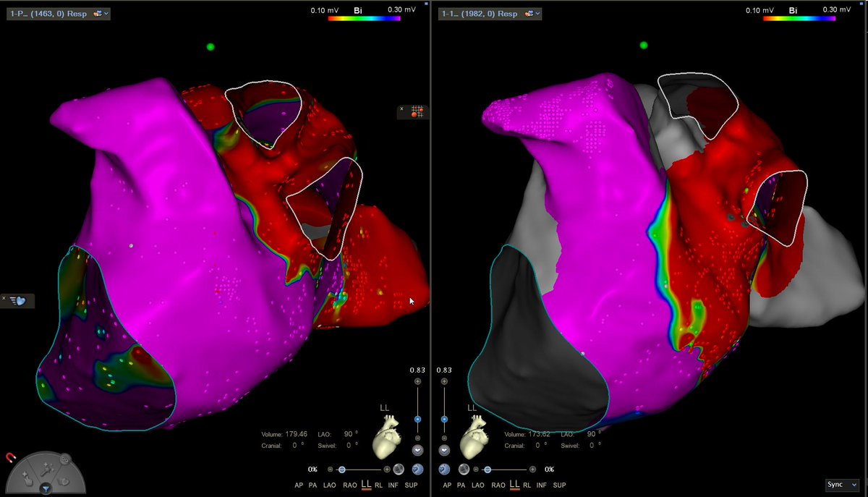Viewport: 868px width, 497px height.
Task: Click left map transparency slider handle
Action: point(341,470)
